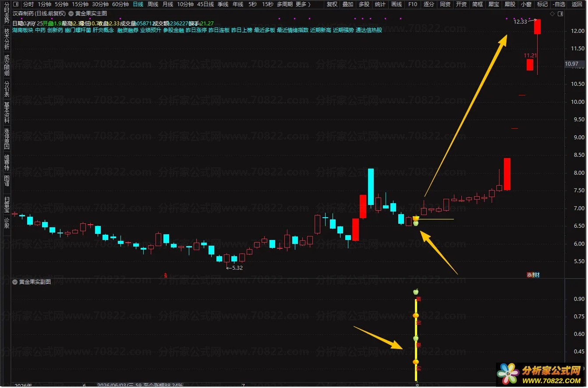Expand the 黄金果实副图 indicator dropdown arrow
Screen dimensions: 588x388
coord(15,282)
